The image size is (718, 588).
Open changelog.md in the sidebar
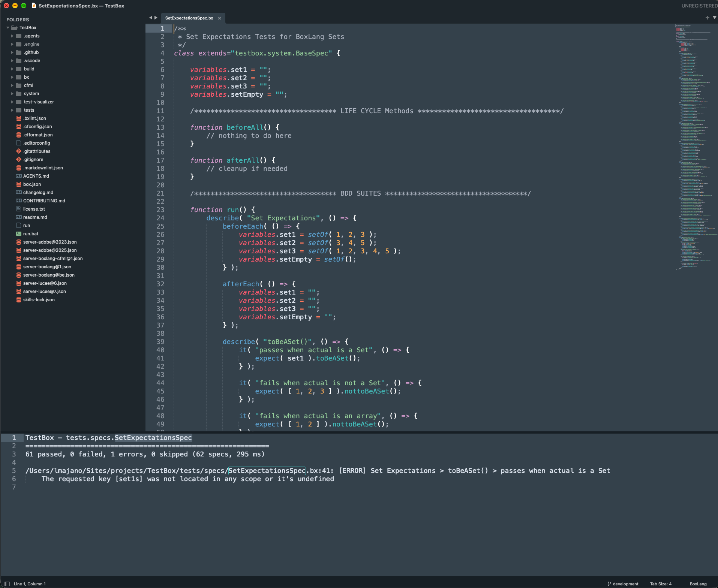pos(38,193)
